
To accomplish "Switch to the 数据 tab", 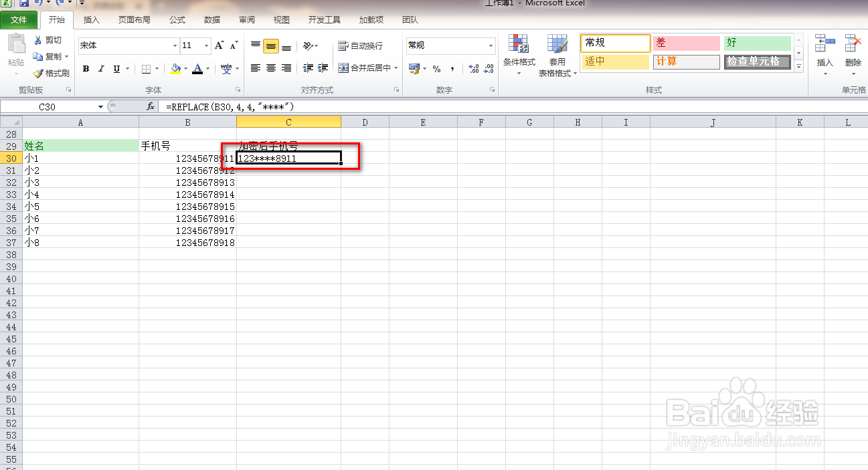I will [212, 20].
